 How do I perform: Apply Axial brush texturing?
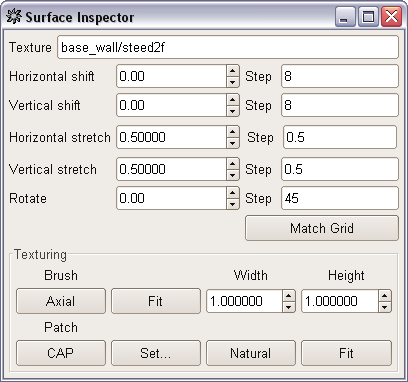[61, 301]
